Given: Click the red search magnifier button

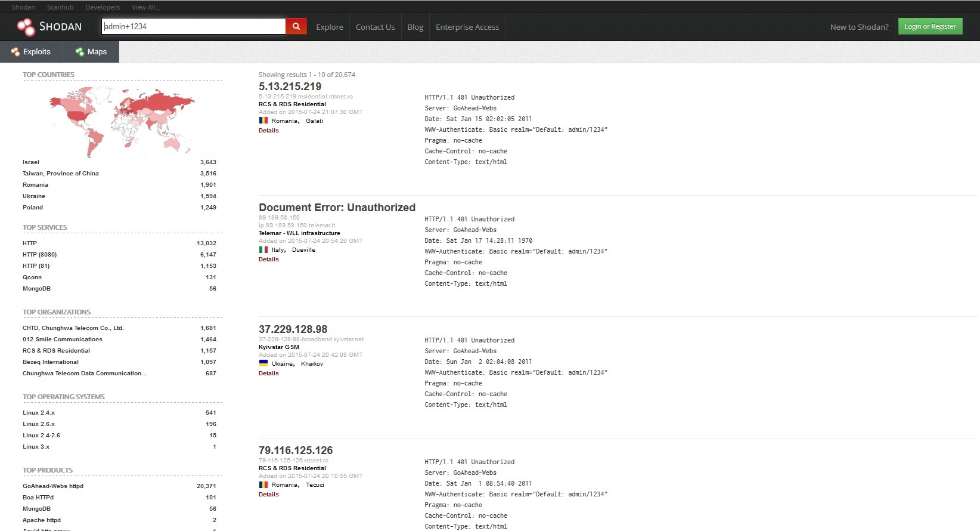Looking at the screenshot, I should pos(296,26).
